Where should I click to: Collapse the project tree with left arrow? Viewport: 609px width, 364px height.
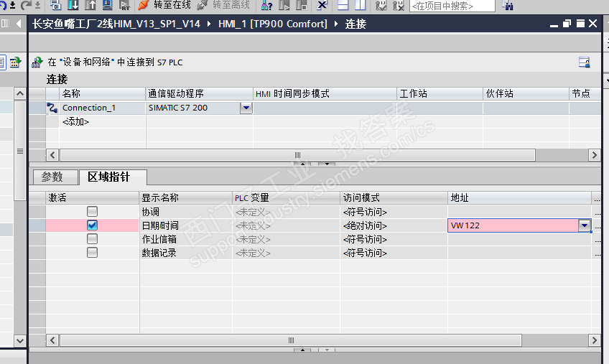[x=19, y=24]
